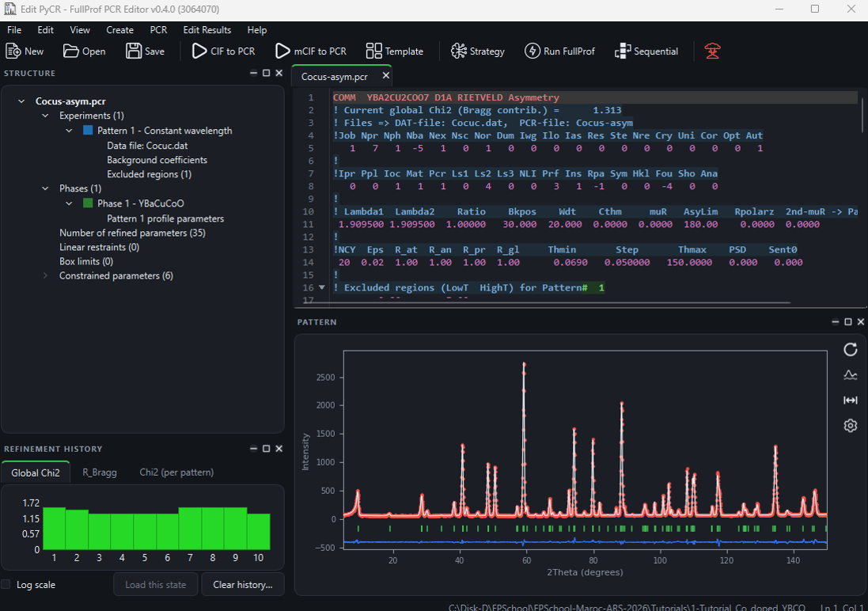Minimize the Refinement History panel

(253, 449)
